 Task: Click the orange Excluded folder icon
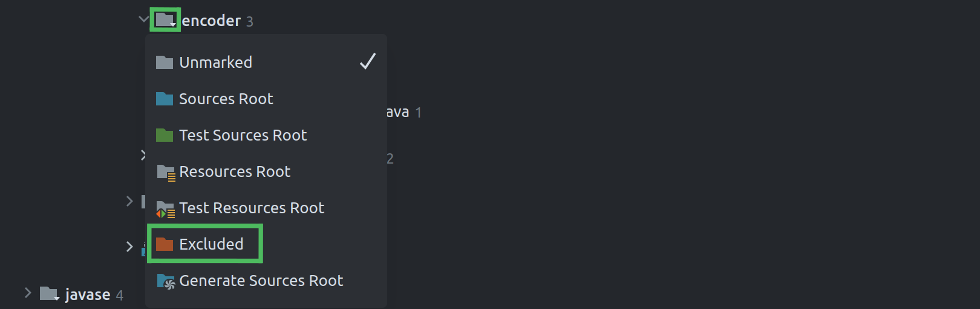[165, 244]
